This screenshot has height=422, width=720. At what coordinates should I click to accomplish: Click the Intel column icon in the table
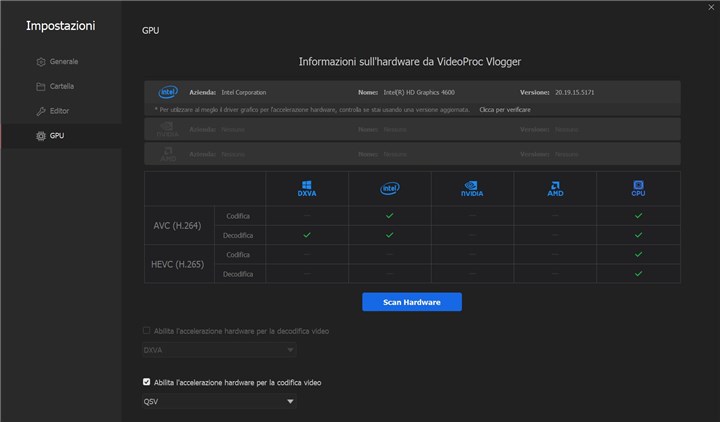click(389, 188)
